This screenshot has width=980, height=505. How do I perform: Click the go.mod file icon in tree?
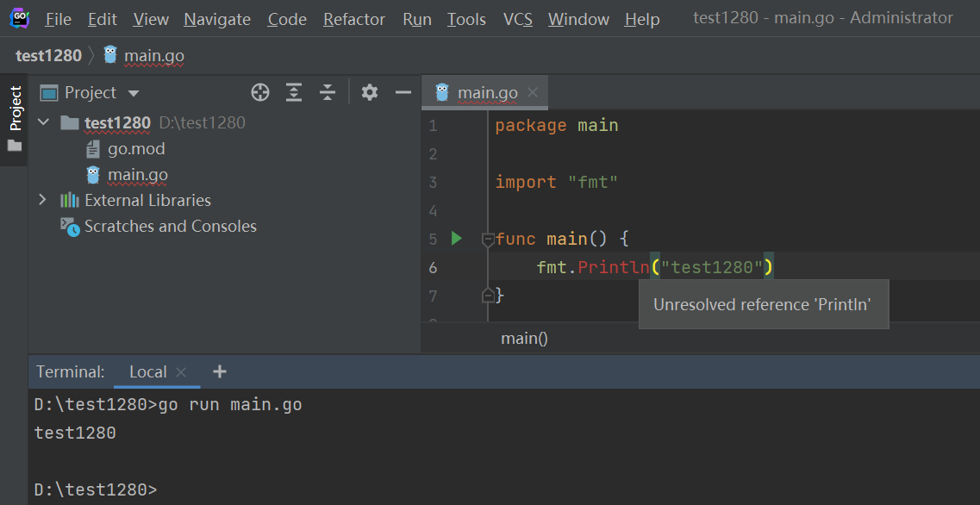click(x=93, y=149)
